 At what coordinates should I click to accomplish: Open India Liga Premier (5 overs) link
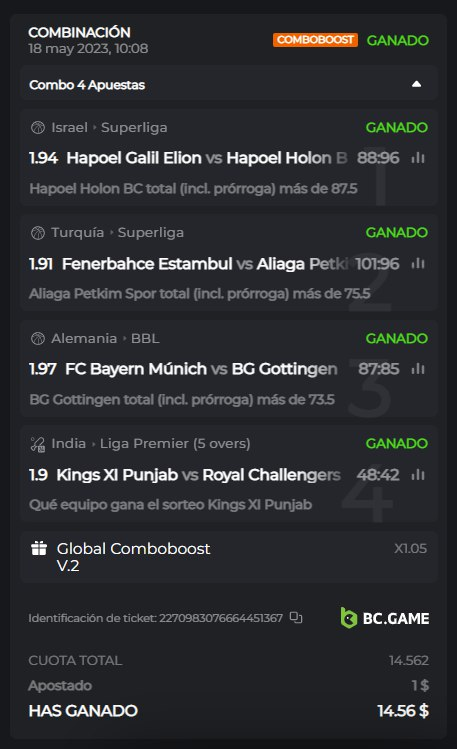[150, 444]
